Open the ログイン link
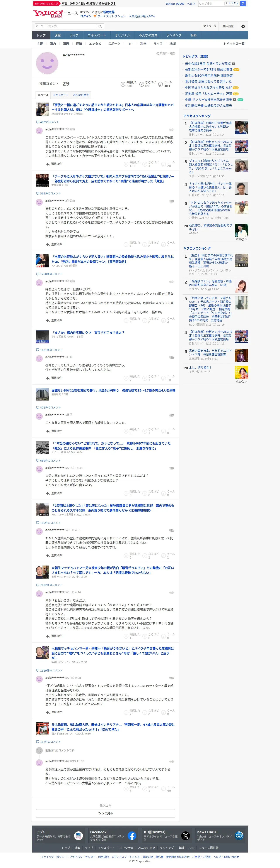 tap(86, 16)
